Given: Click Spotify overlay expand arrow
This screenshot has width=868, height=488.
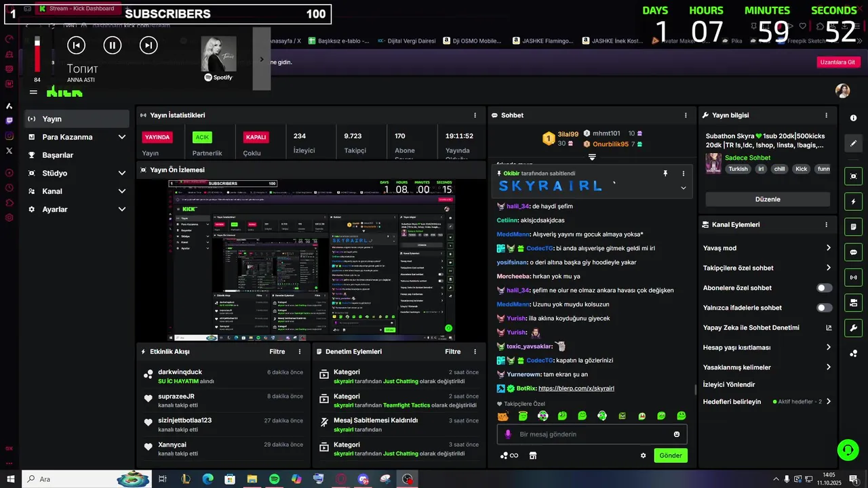Looking at the screenshot, I should click(262, 59).
